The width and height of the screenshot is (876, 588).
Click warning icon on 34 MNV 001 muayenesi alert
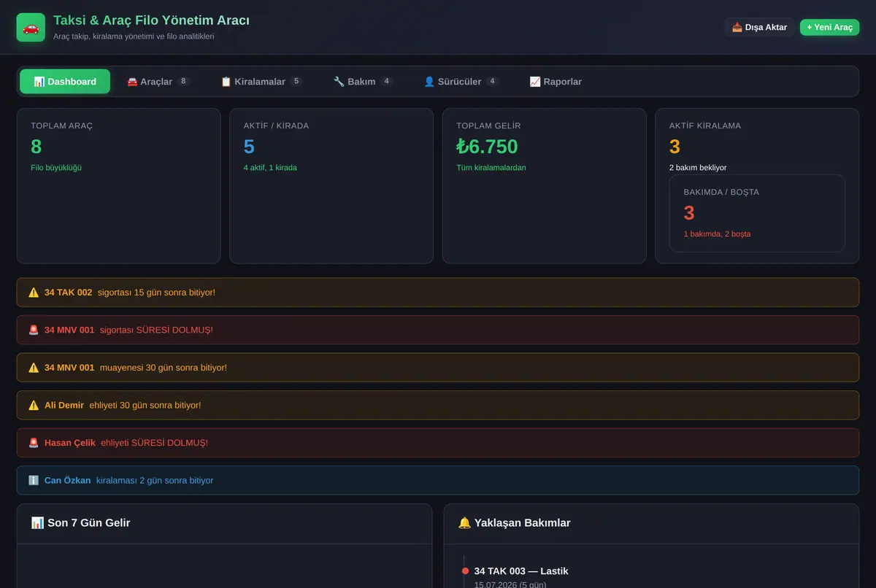tap(34, 368)
